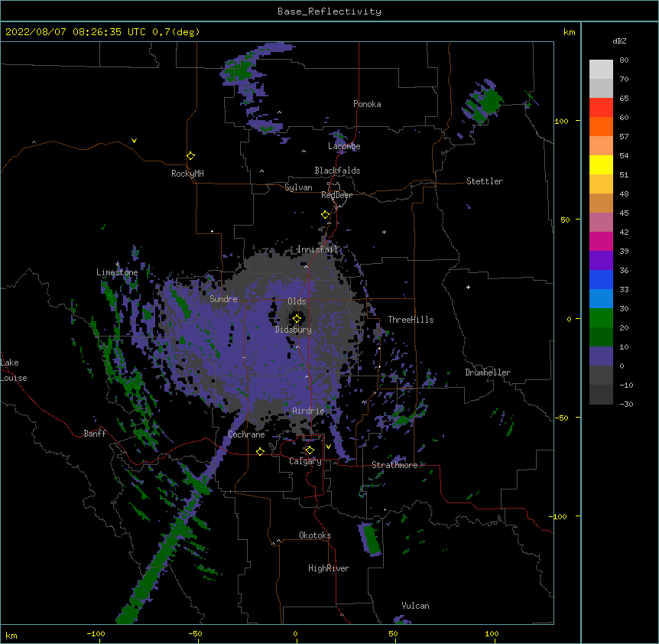Click the Base_Reflectivity title text

click(x=329, y=11)
